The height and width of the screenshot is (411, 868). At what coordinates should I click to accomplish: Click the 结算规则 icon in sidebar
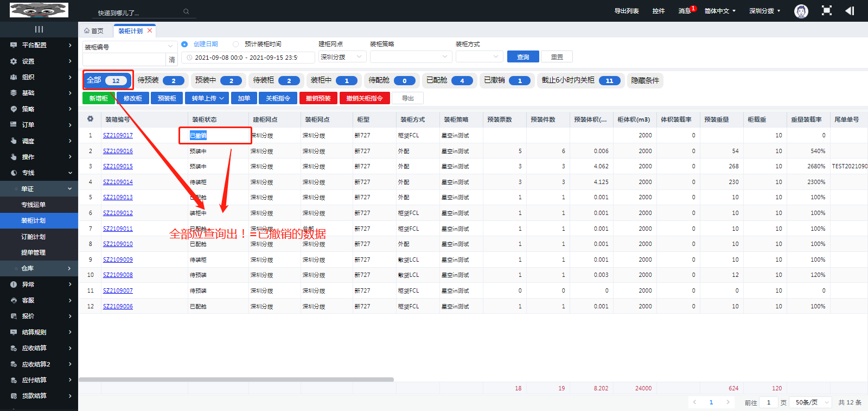pos(14,332)
